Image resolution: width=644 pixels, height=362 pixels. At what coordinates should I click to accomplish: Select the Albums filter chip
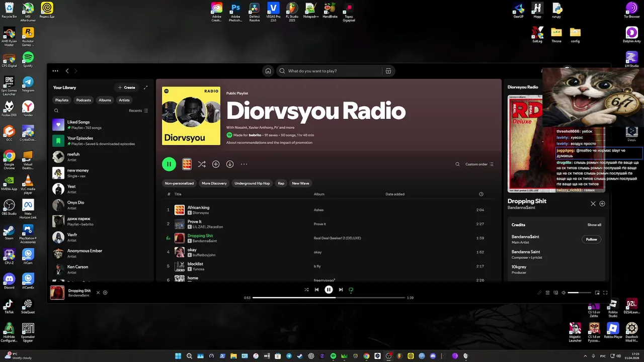[x=105, y=100]
